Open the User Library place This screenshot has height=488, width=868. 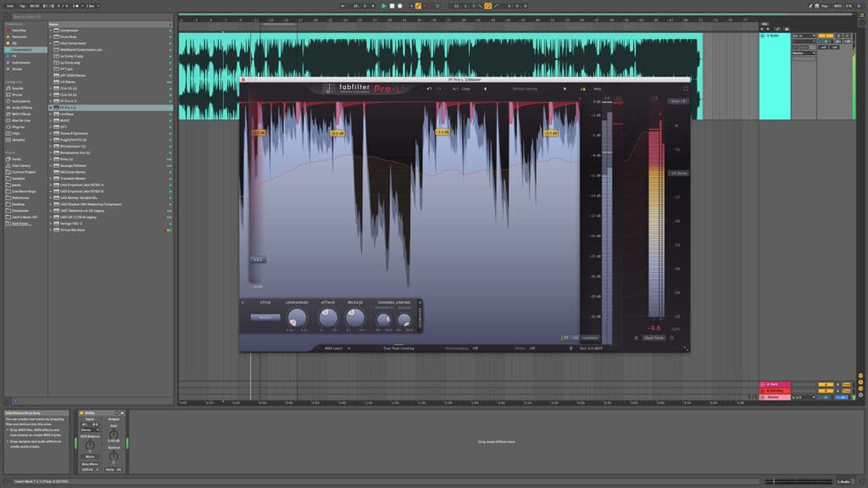tap(21, 165)
